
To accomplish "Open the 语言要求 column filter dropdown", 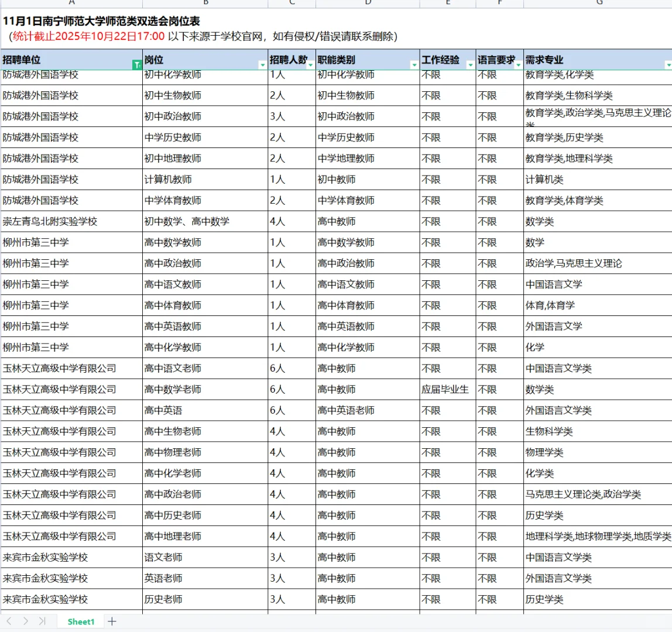I will coord(518,65).
